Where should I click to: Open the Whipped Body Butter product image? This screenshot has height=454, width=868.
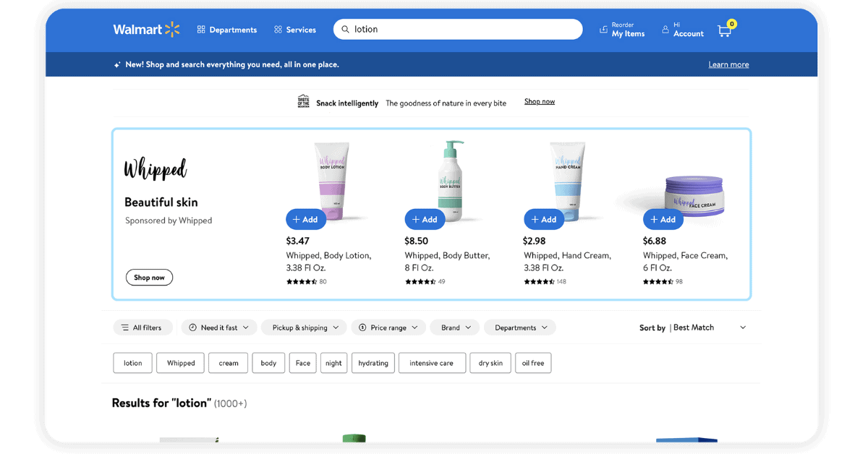[x=450, y=181]
